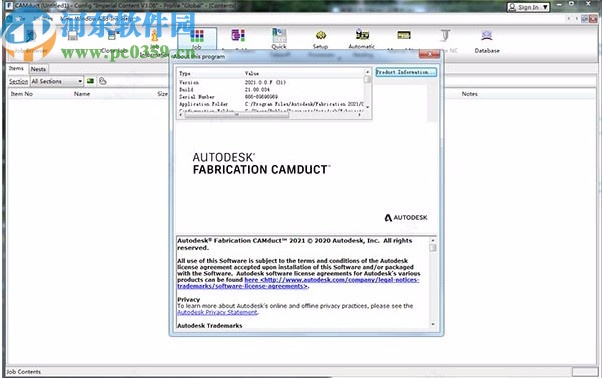Click the Manual Nesting toolbar icon
This screenshot has height=378, width=603.
pos(403,35)
